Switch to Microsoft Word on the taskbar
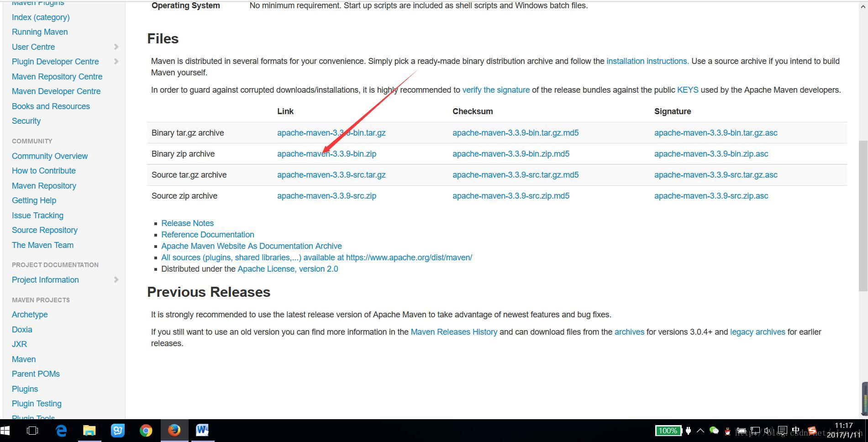Image resolution: width=868 pixels, height=442 pixels. 202,431
